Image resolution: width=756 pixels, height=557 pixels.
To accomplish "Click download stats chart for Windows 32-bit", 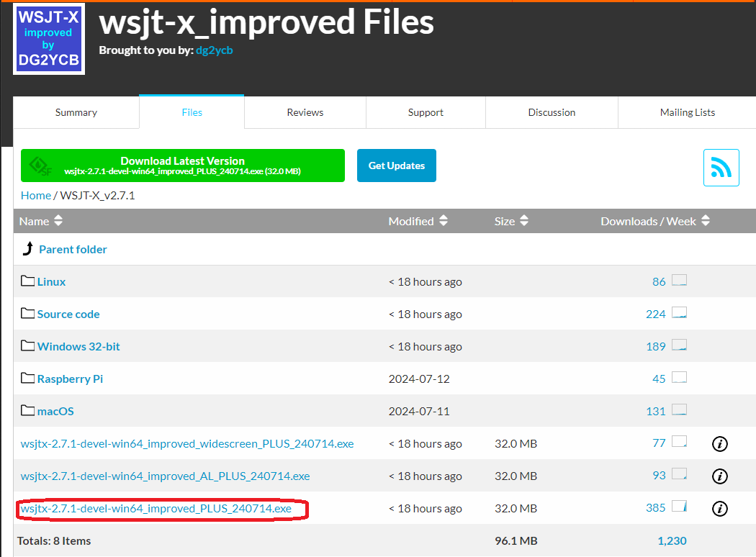I will [680, 345].
